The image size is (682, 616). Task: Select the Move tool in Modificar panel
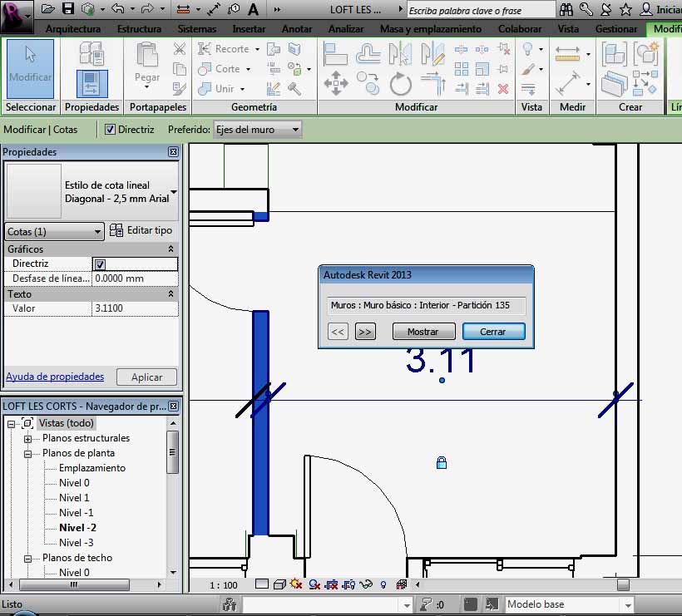tap(335, 83)
